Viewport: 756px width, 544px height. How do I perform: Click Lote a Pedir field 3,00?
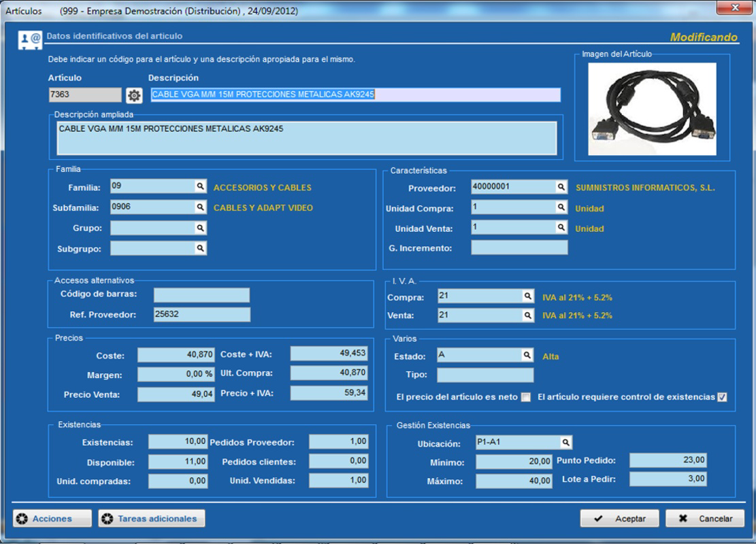668,479
